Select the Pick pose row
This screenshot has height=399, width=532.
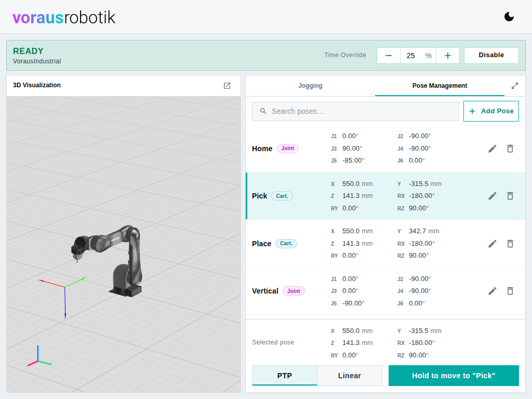385,196
